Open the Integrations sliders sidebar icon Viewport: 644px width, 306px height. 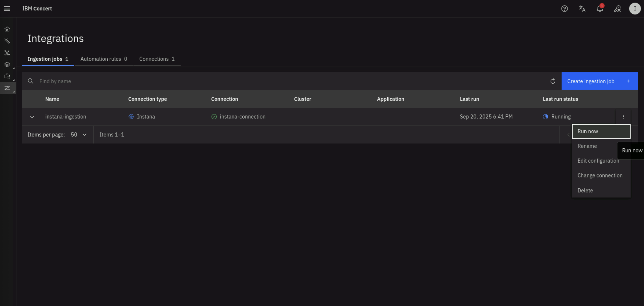(x=7, y=88)
